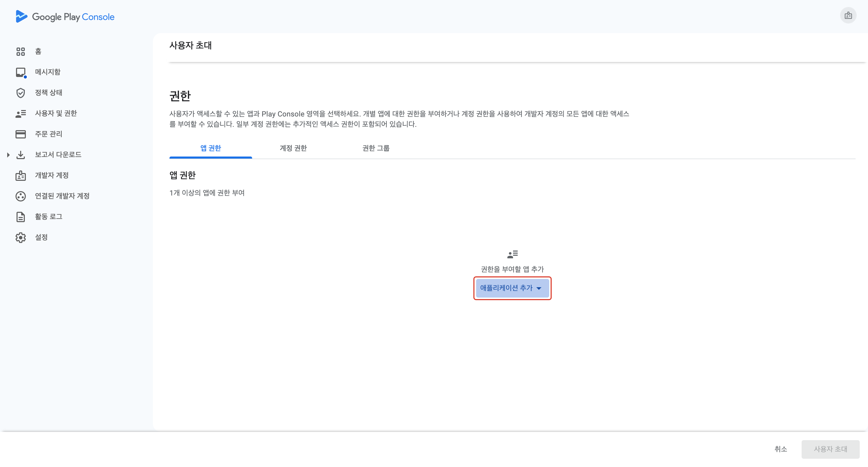
Task: Open the 애플리케이션 추가 dropdown
Action: click(512, 288)
